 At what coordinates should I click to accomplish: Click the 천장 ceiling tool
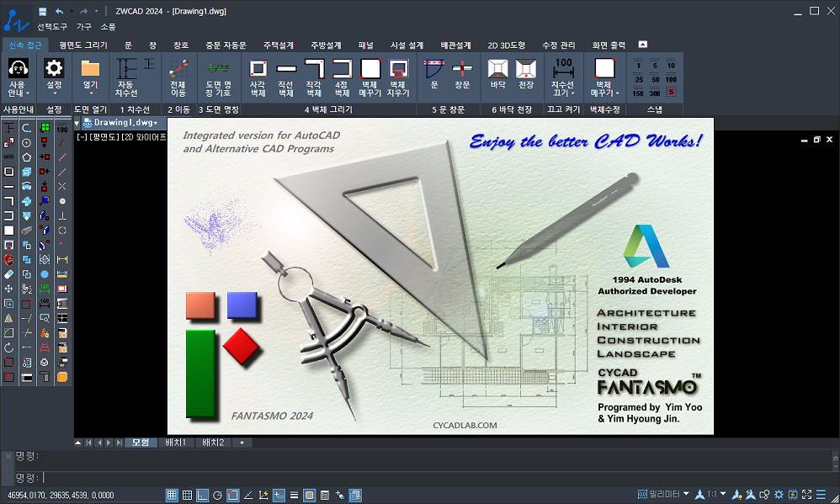[x=526, y=74]
